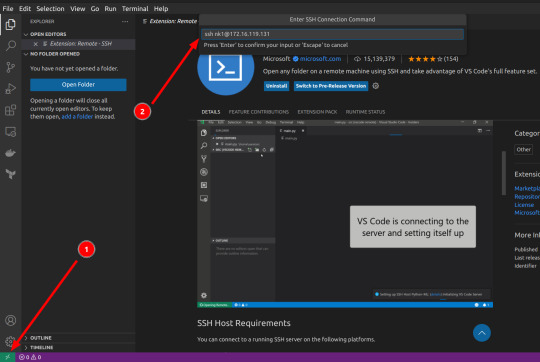This screenshot has width=540, height=362.
Task: Open the leaf-shaped extension view
Action: coord(10,174)
